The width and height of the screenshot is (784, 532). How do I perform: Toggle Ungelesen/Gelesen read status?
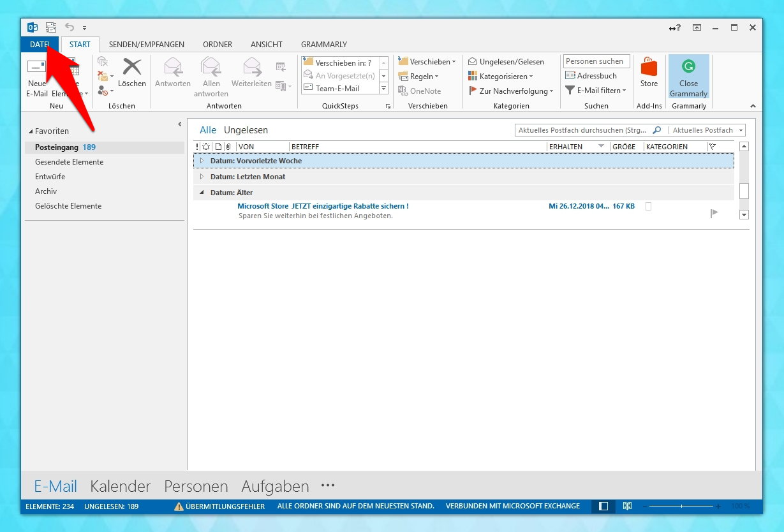tap(507, 62)
